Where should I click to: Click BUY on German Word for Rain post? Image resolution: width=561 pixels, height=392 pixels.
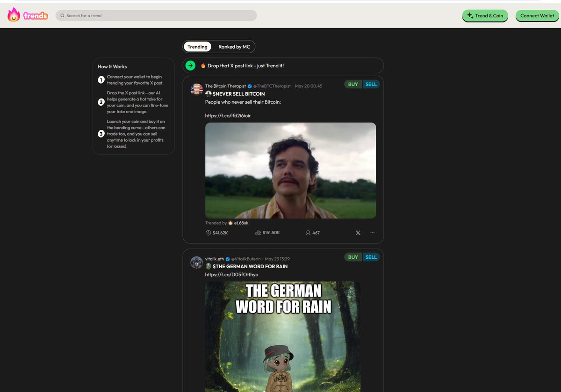[x=353, y=257]
